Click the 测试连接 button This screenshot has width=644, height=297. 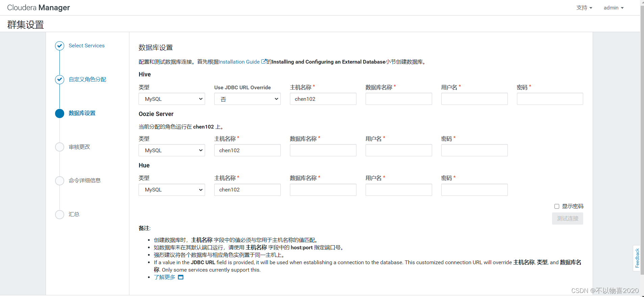tap(568, 219)
